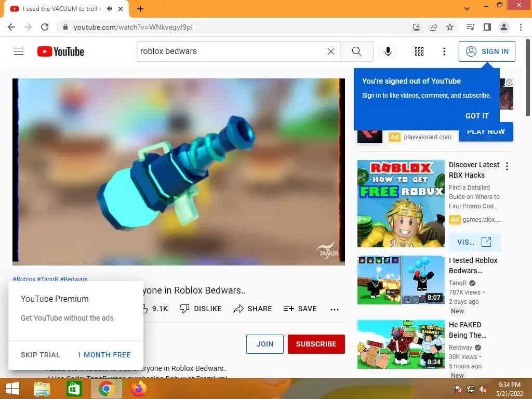532x399 pixels.
Task: Open the FREE ROBUX ad thumbnail
Action: 401,204
